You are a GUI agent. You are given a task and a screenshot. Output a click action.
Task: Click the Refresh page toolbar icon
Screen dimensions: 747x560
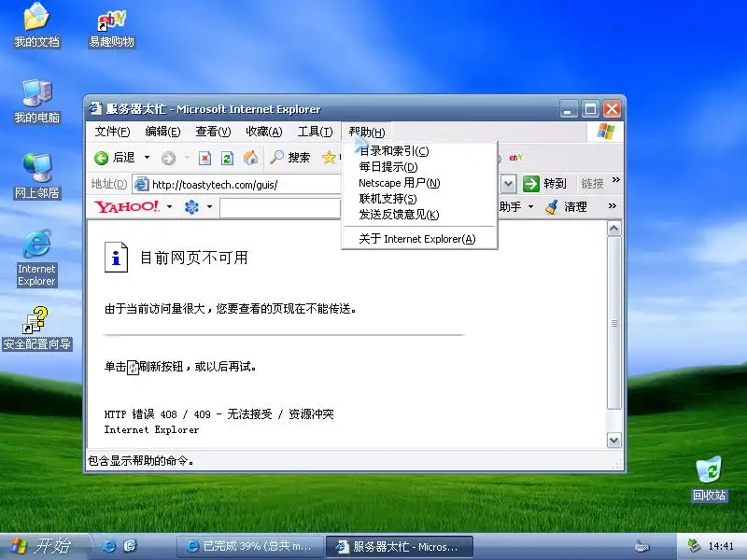pyautogui.click(x=227, y=158)
